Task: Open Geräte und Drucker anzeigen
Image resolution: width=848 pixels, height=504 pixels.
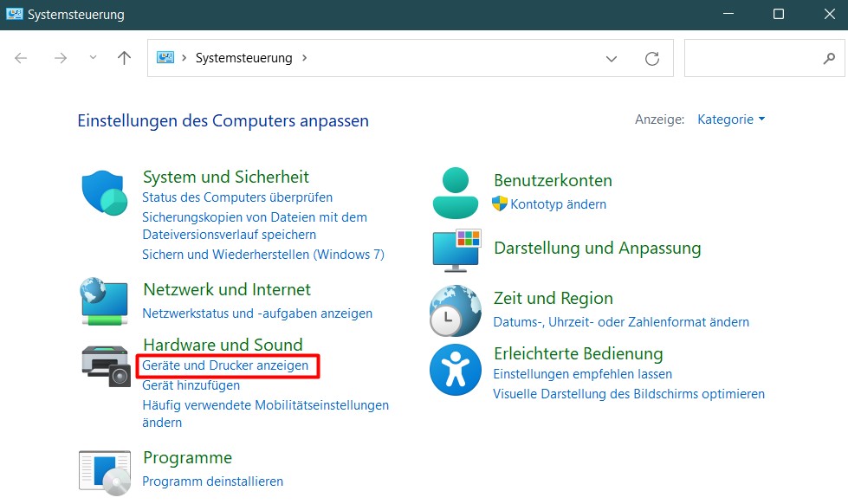Action: (225, 365)
